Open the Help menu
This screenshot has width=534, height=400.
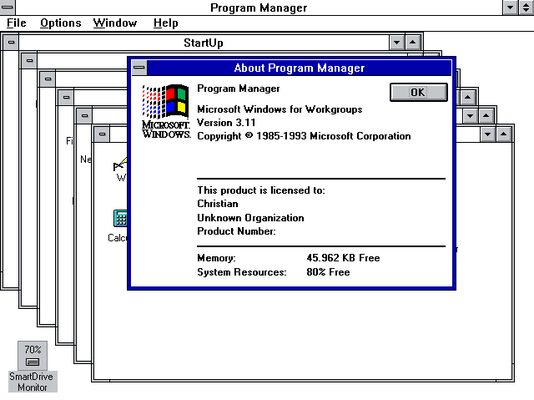click(166, 23)
